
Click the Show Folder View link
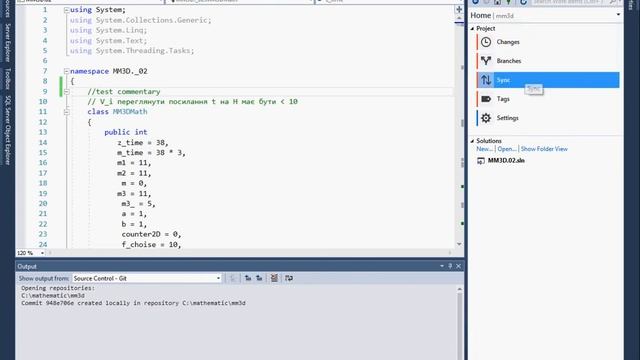[544, 149]
